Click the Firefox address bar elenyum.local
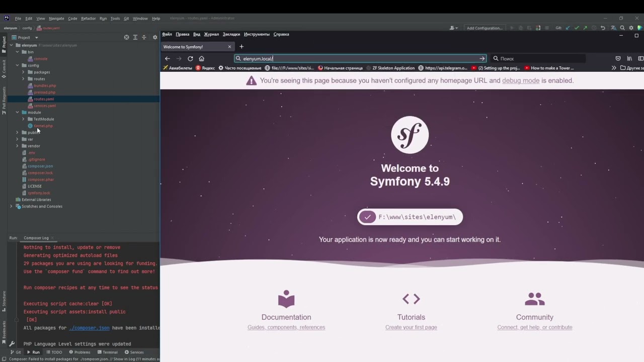644x362 pixels. click(360, 58)
